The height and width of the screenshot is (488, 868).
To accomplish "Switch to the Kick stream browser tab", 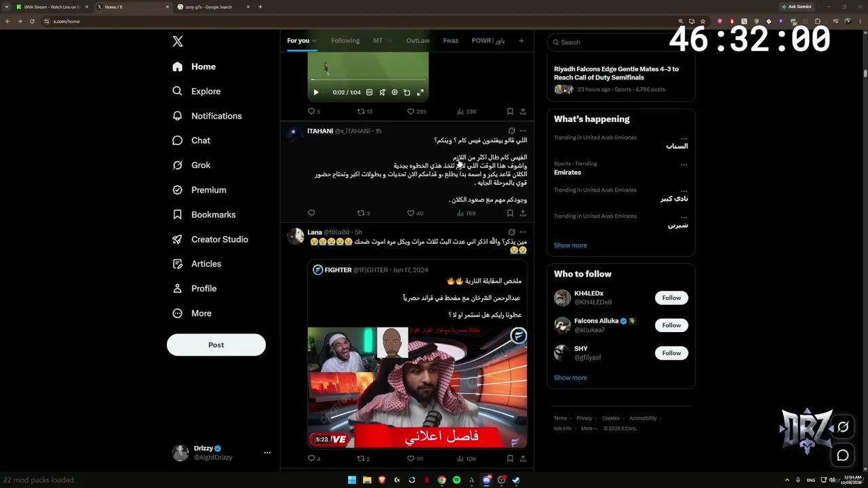I will [52, 7].
